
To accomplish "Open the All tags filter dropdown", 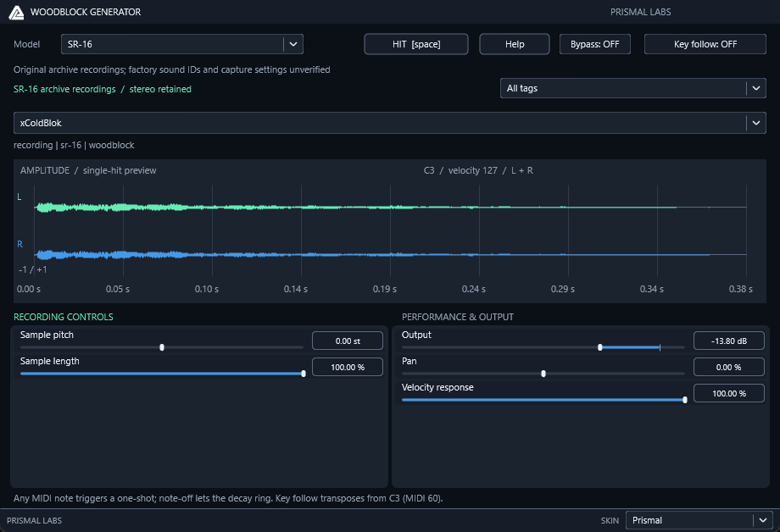I will (632, 88).
